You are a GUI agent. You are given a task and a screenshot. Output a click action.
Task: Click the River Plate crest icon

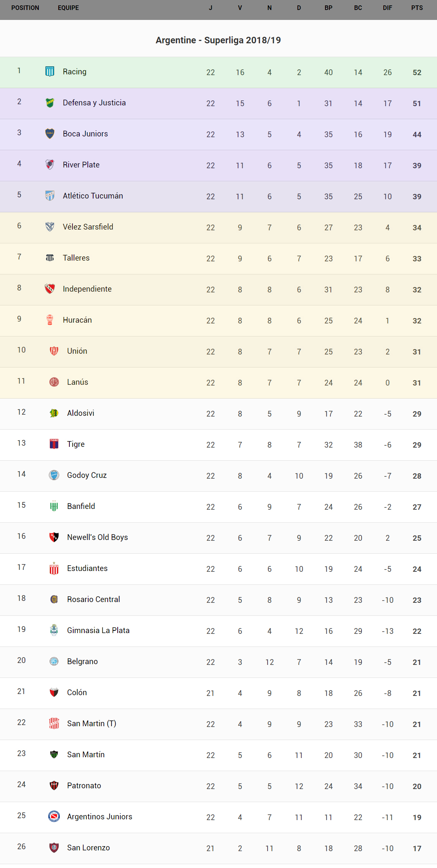[x=50, y=164]
